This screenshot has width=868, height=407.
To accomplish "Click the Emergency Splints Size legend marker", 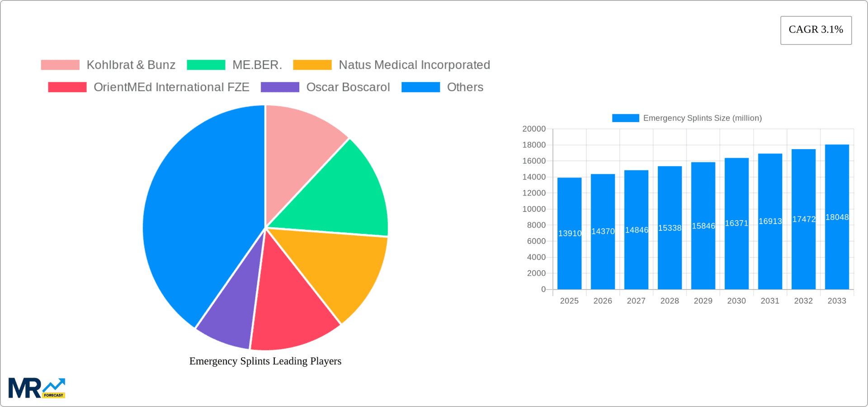I will click(x=625, y=117).
